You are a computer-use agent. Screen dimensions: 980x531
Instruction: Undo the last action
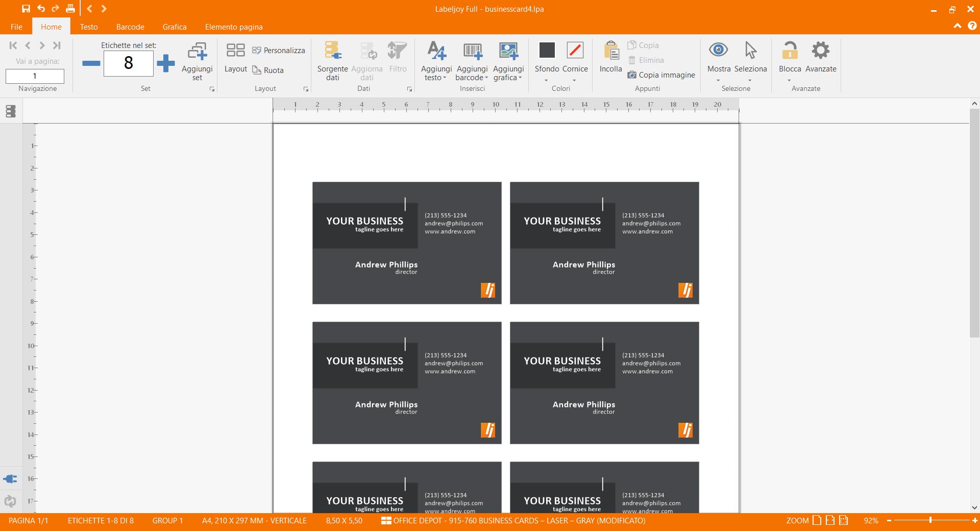41,9
